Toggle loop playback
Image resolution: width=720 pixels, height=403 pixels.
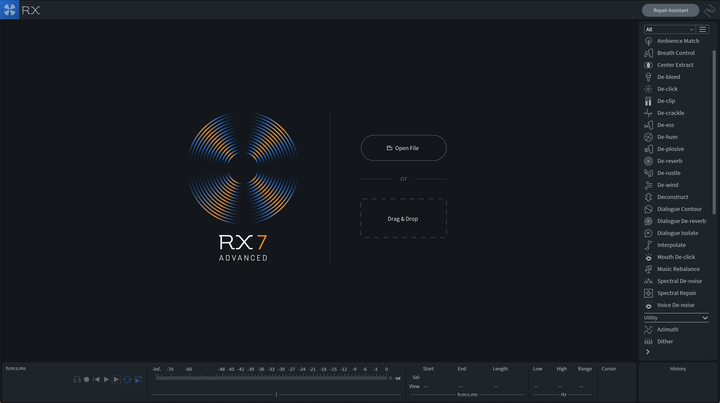(127, 380)
